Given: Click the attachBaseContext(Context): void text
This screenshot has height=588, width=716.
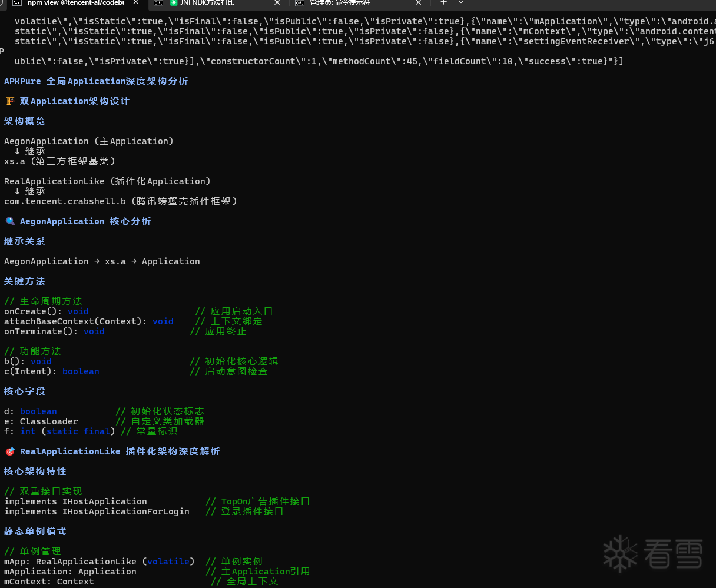Looking at the screenshot, I should tap(89, 321).
